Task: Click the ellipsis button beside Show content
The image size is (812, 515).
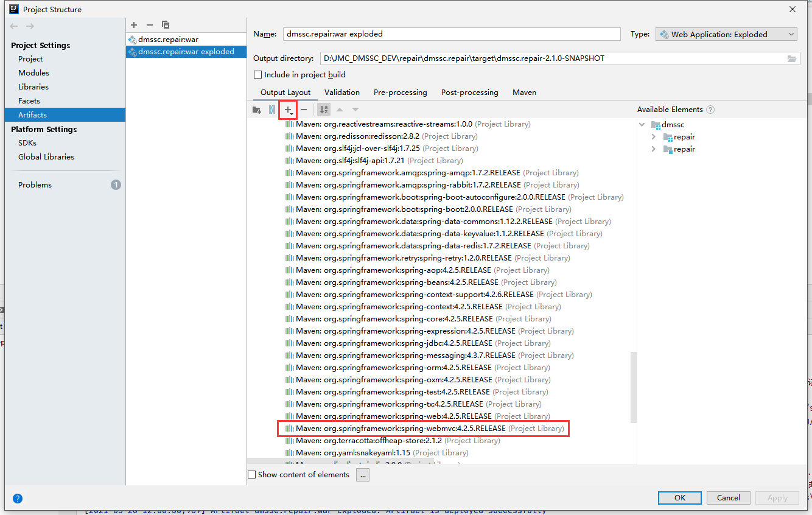Action: [362, 475]
